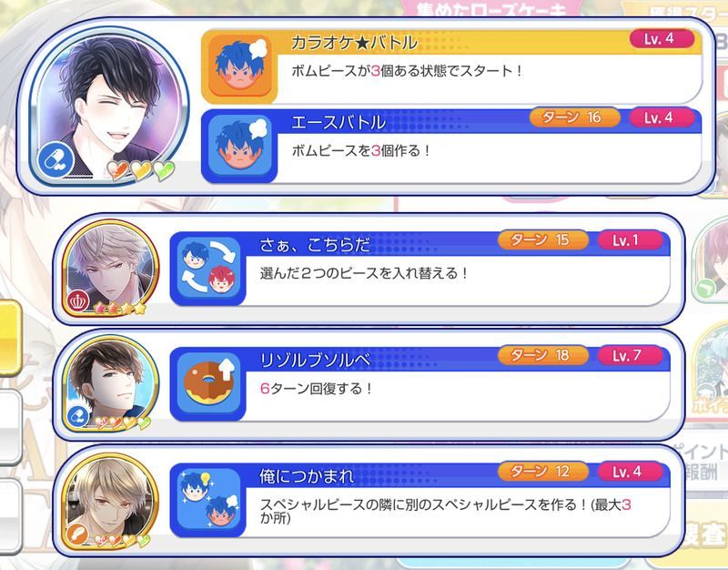Select the さぁ、こちらだ skill panel

pyautogui.click(x=420, y=269)
